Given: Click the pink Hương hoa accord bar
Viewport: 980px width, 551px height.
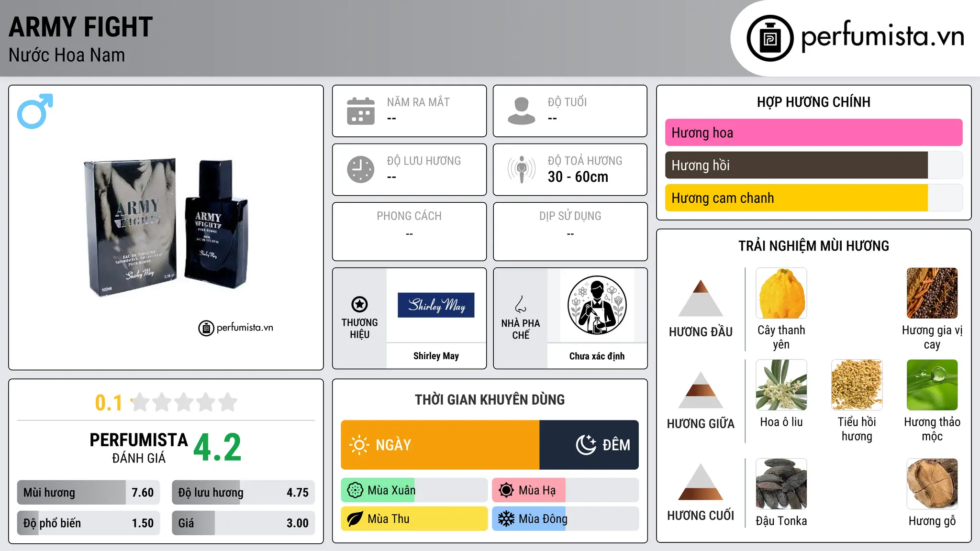Looking at the screenshot, I should [814, 132].
